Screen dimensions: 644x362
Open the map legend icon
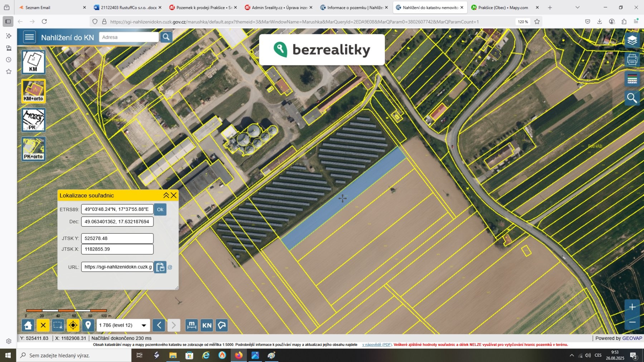[x=632, y=79]
